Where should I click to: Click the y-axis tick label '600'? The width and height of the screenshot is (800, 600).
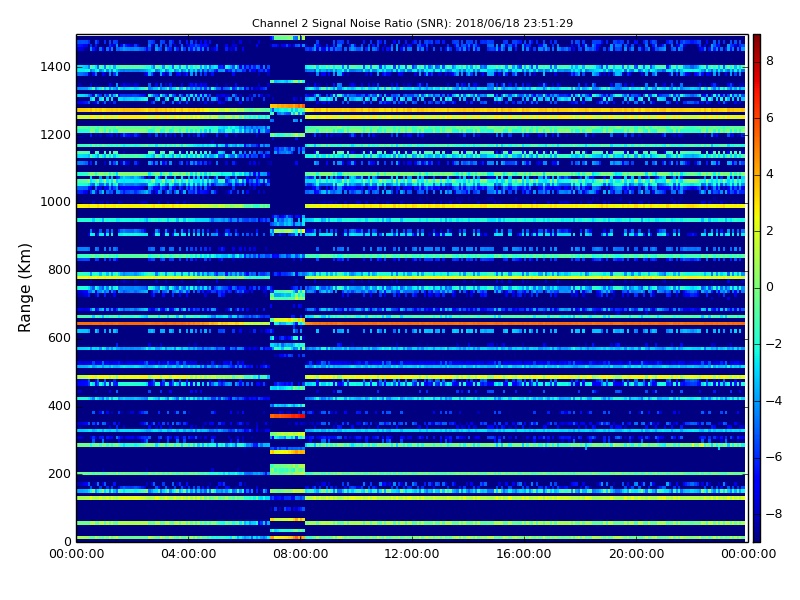point(59,338)
